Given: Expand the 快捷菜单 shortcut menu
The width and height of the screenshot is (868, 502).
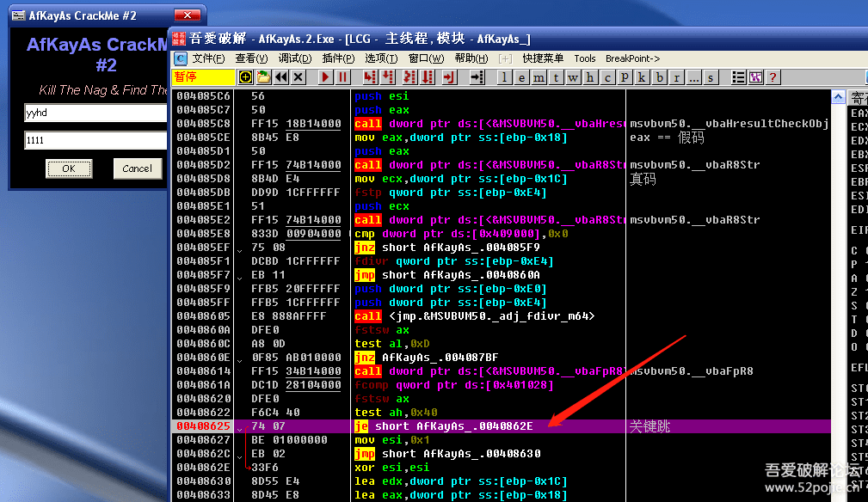Looking at the screenshot, I should (543, 58).
